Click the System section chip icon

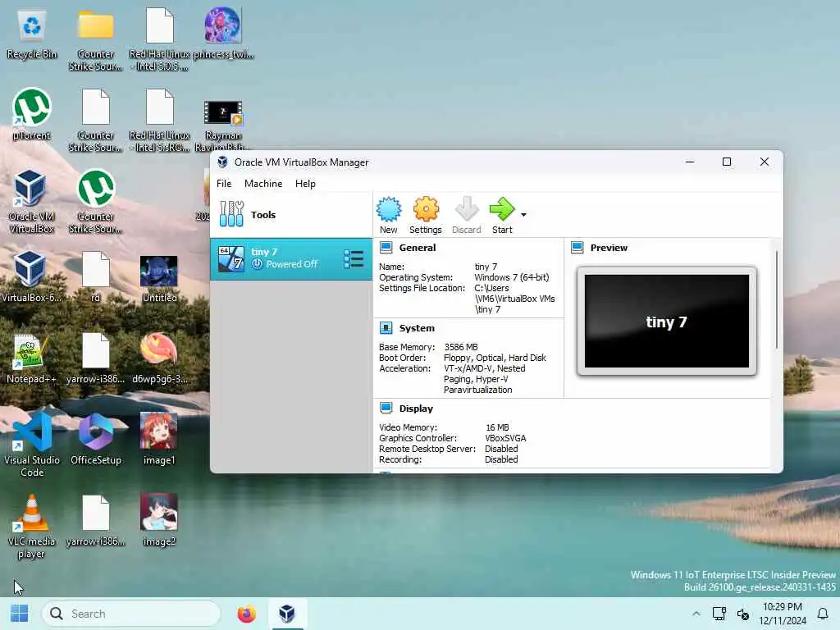386,328
